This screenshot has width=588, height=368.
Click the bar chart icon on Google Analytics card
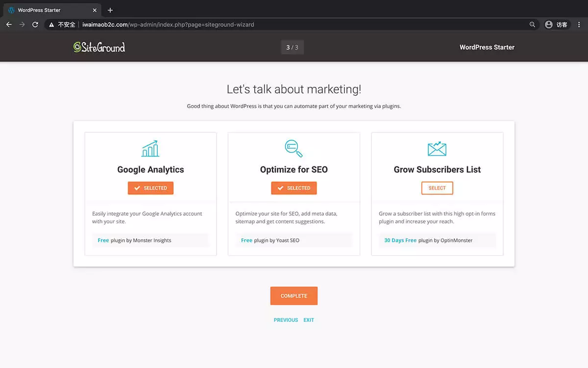[x=150, y=148]
